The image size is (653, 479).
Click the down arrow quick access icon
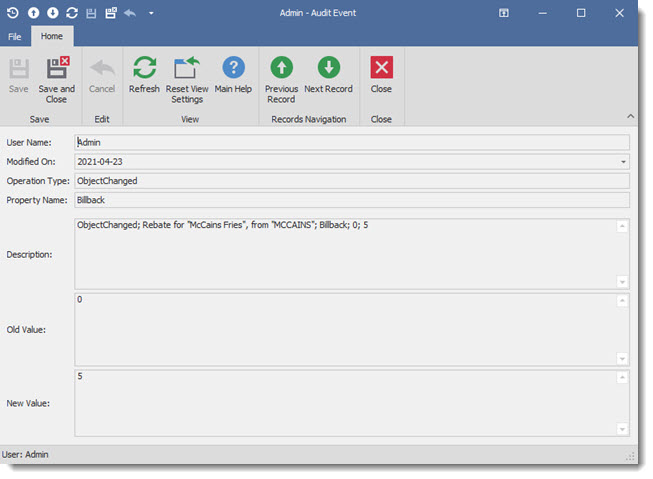coord(52,13)
